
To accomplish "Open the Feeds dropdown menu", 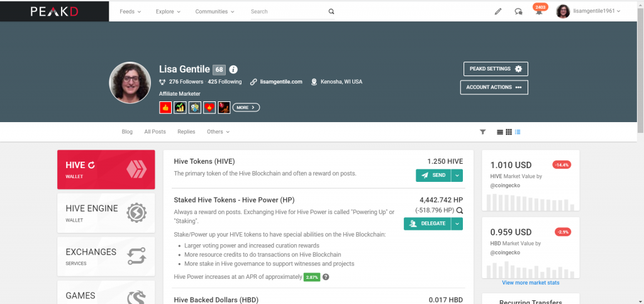I will click(x=130, y=11).
